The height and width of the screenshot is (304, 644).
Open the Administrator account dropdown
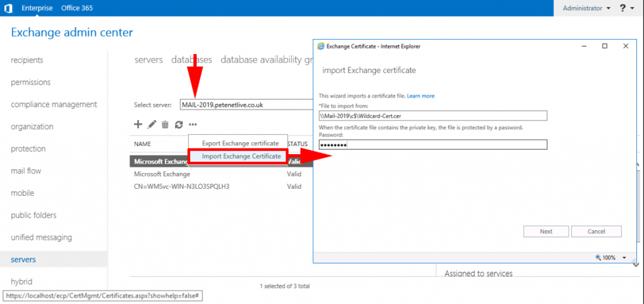[x=587, y=8]
